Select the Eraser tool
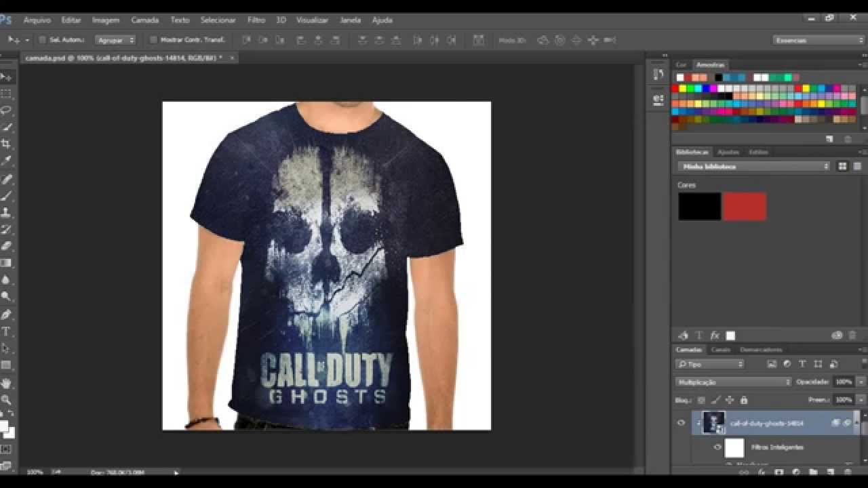Screen dimensions: 868x488 click(x=6, y=246)
